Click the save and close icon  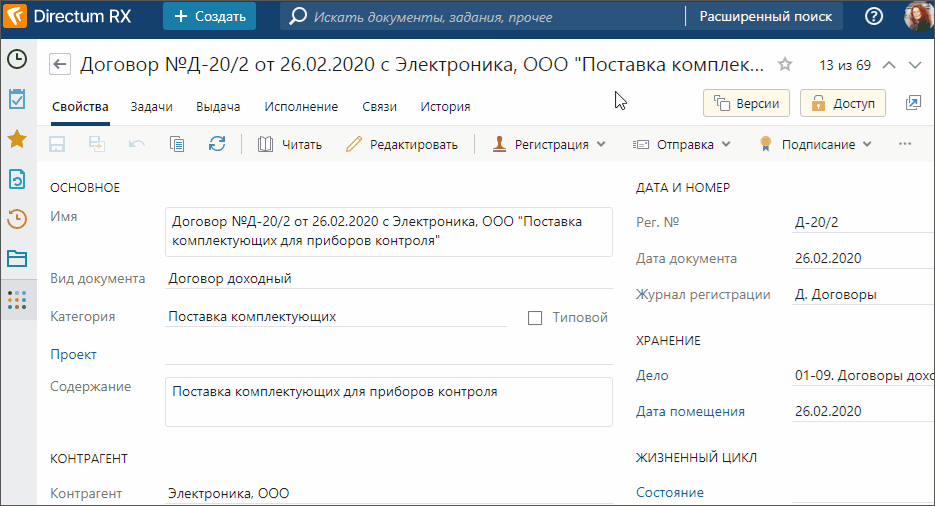(x=97, y=144)
